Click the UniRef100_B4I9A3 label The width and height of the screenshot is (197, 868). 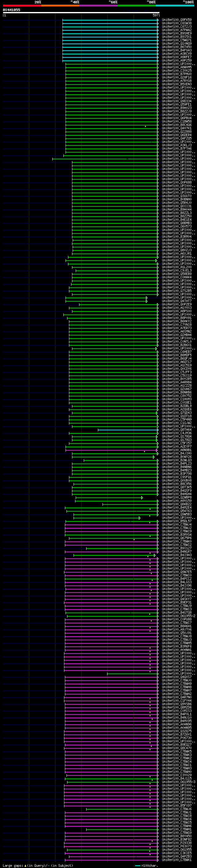177,555
